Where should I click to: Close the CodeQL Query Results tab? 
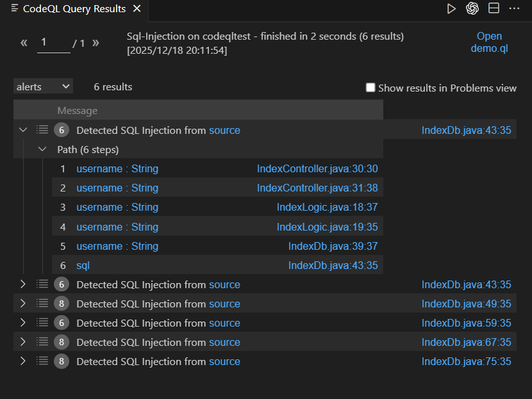point(136,9)
